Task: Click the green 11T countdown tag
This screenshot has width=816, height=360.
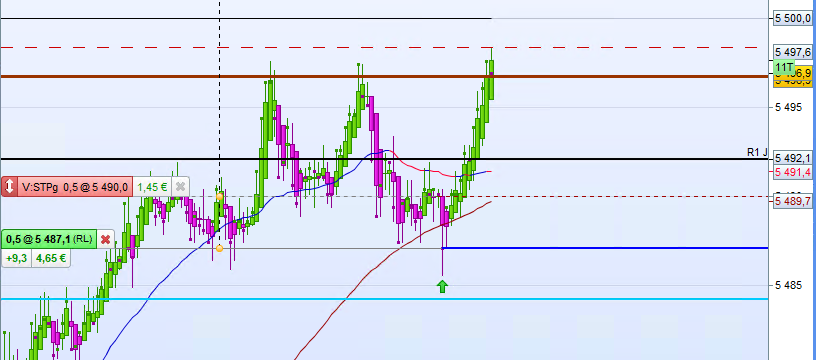Action: point(784,67)
